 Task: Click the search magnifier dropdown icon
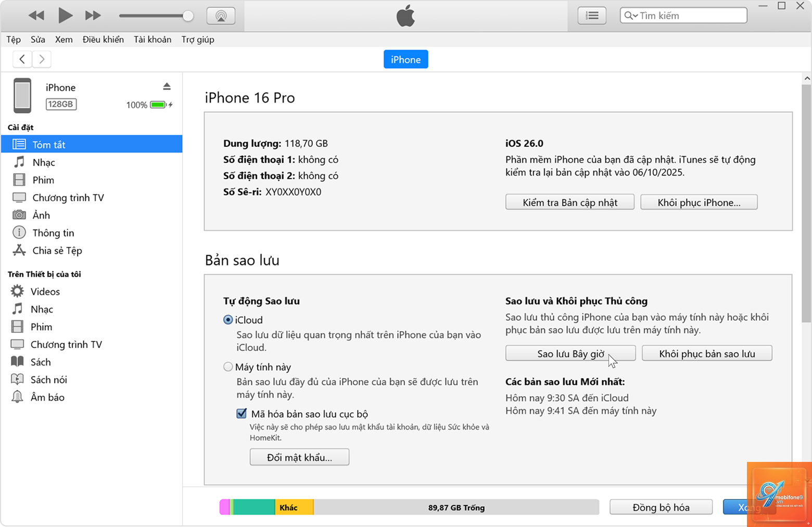(631, 16)
